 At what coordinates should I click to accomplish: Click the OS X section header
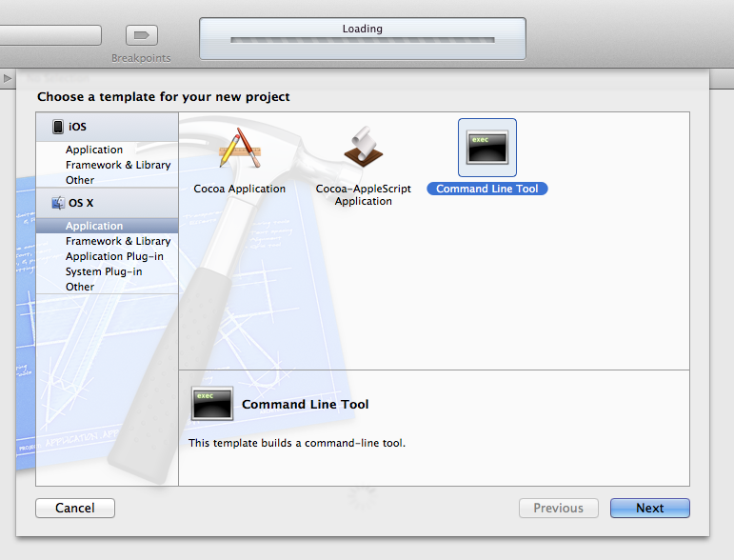pyautogui.click(x=108, y=203)
